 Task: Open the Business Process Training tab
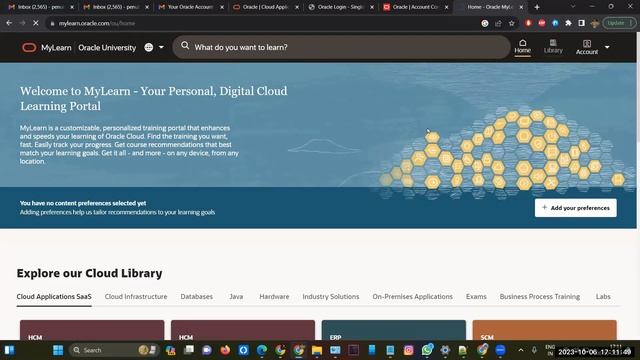pyautogui.click(x=540, y=297)
